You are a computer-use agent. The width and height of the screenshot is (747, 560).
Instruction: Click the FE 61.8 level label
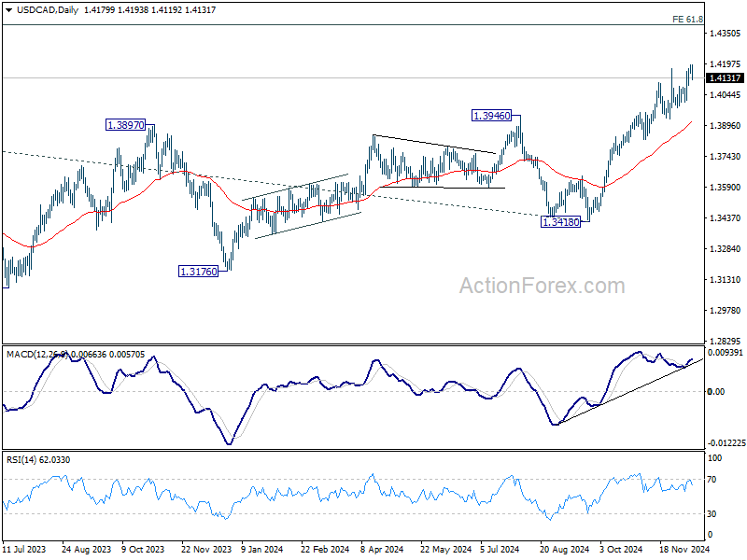tap(687, 19)
